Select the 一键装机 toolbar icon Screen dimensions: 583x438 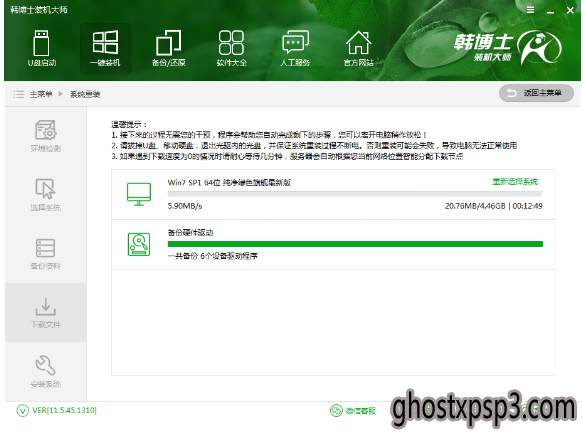[x=105, y=48]
